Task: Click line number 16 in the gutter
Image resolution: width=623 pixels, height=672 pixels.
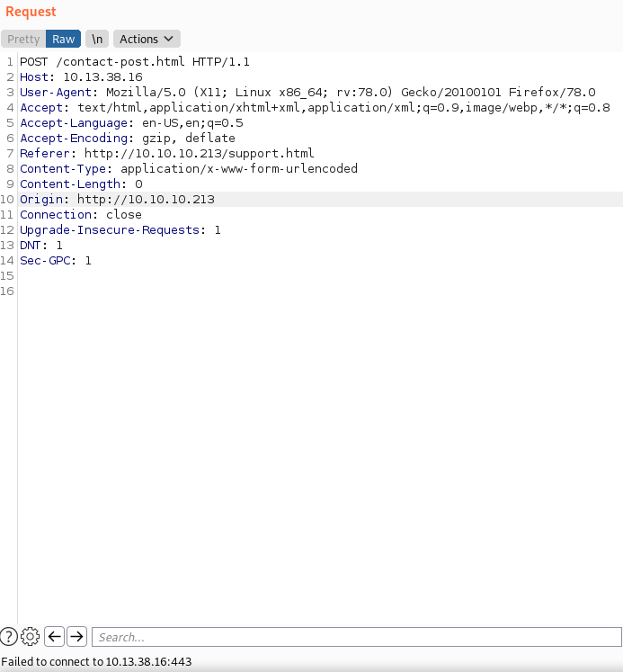Action: click(x=7, y=291)
